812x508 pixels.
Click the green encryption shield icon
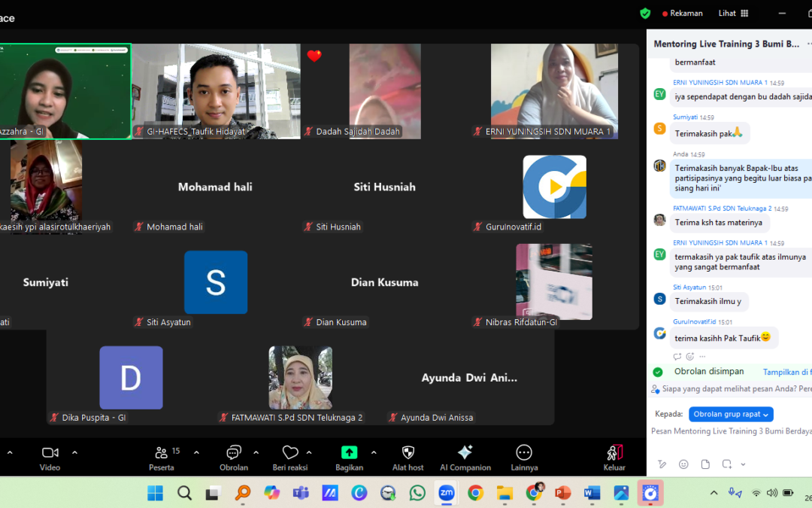click(645, 14)
